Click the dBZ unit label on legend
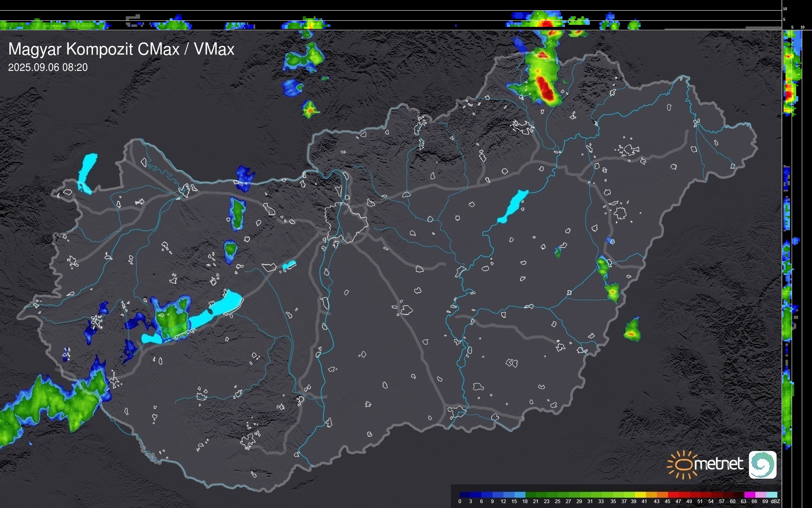812x508 pixels. (x=775, y=501)
